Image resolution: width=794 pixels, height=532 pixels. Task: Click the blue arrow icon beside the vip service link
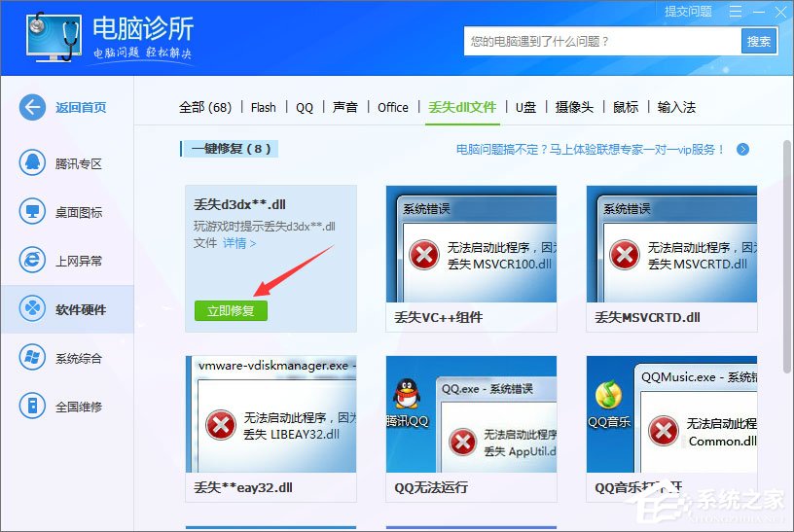tap(742, 149)
